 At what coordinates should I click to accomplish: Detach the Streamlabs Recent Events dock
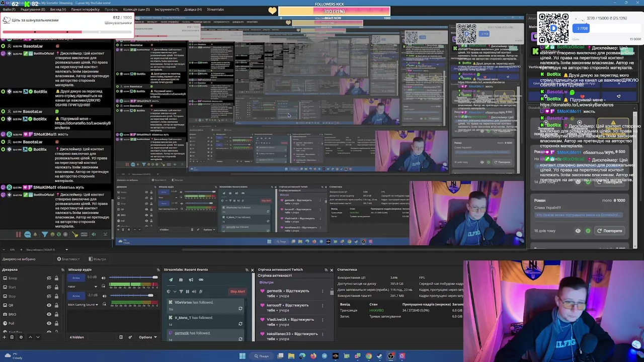(247, 270)
